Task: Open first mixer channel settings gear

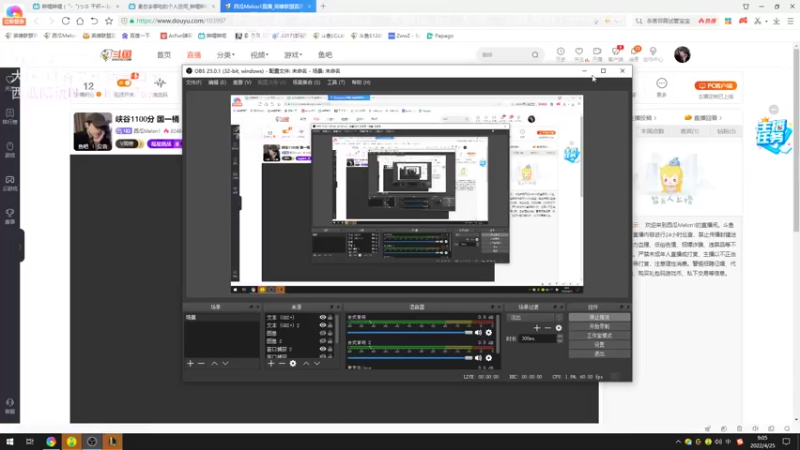Action: (x=489, y=333)
